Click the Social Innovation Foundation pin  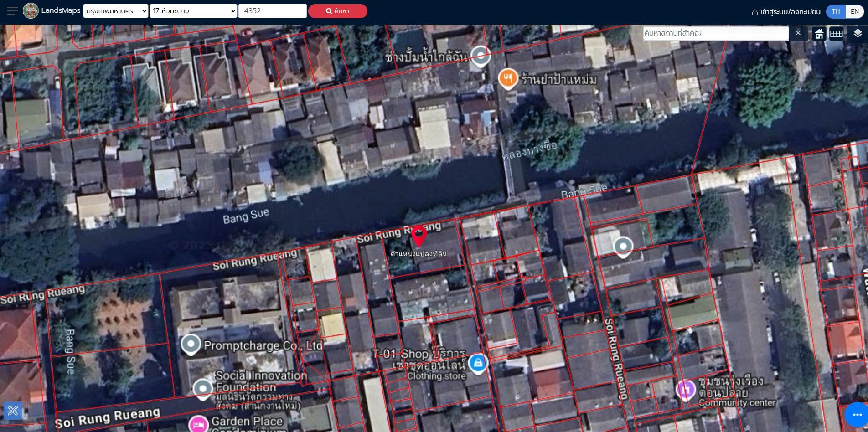tap(203, 389)
